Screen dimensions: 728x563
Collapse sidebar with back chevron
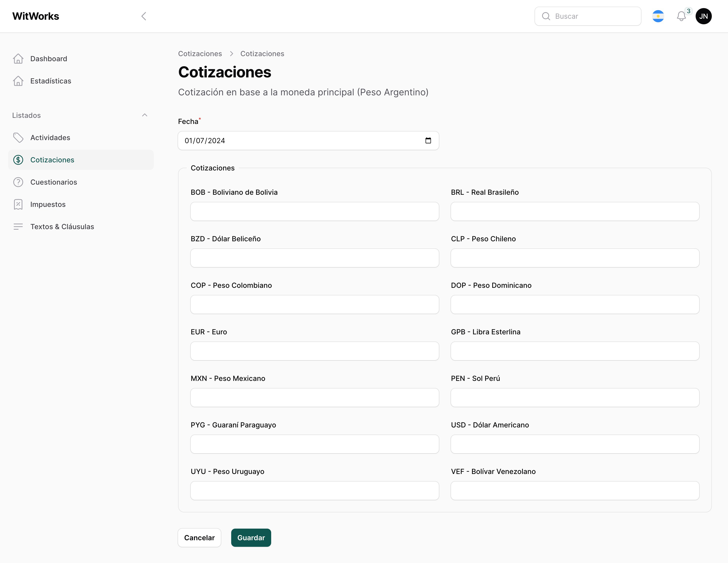144,16
